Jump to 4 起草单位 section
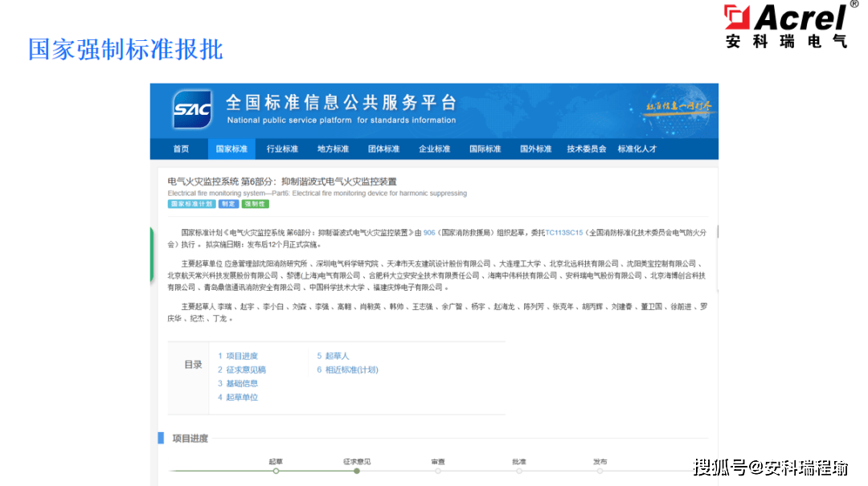Viewport: 868px width, 486px height. [x=237, y=397]
